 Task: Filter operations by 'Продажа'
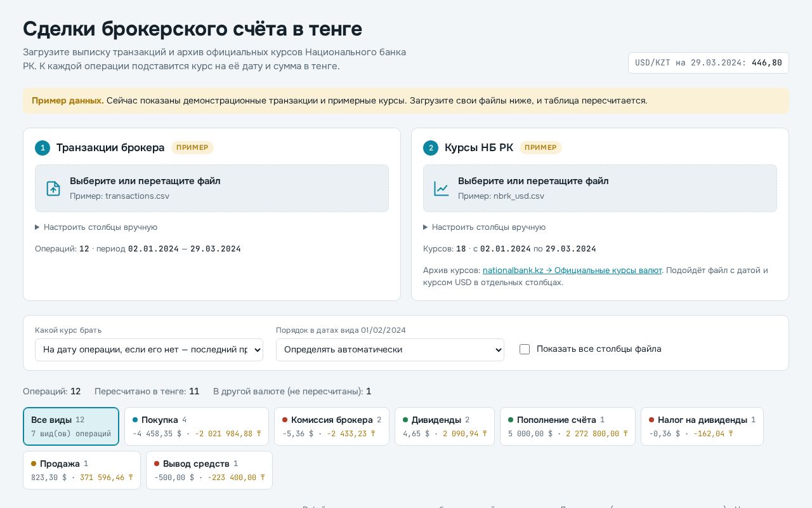[x=82, y=471]
